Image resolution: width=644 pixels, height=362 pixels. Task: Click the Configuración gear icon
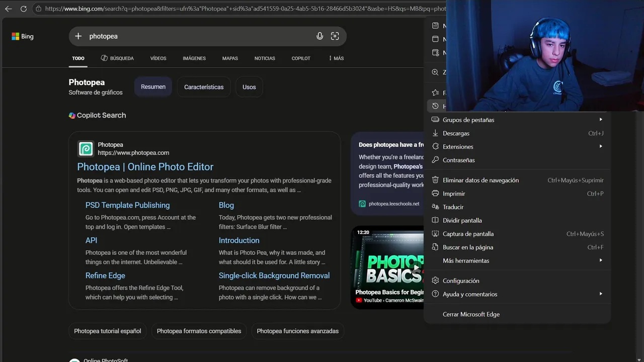(x=436, y=281)
